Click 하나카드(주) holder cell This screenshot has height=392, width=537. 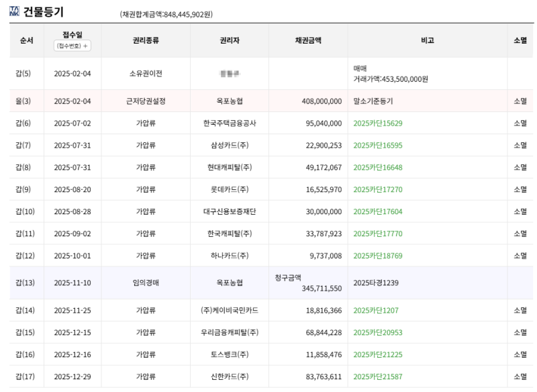click(230, 256)
